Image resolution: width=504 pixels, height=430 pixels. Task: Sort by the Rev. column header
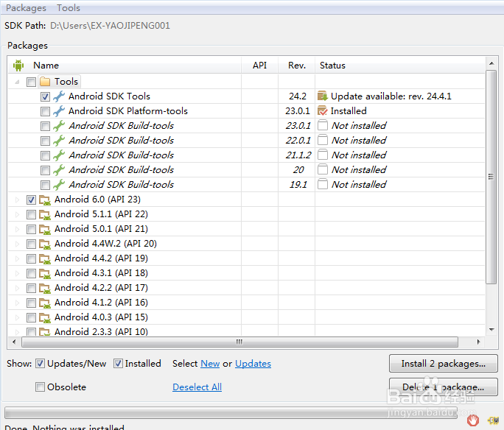297,66
